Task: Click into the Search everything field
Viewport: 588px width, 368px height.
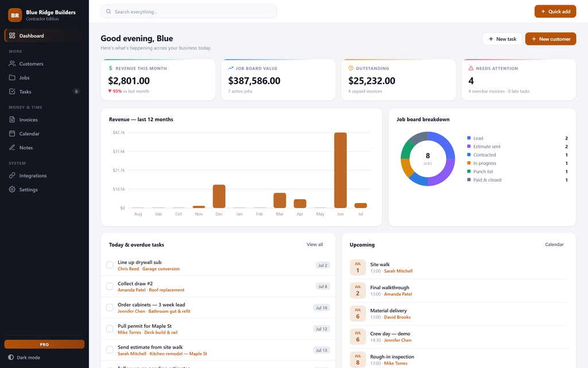Action: coord(188,11)
